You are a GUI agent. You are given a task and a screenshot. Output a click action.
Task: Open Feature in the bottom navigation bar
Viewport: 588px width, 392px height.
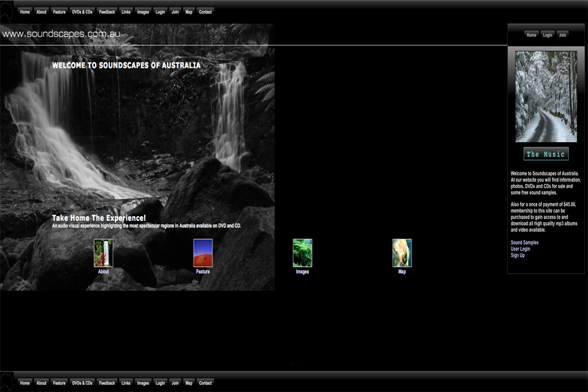tap(59, 383)
